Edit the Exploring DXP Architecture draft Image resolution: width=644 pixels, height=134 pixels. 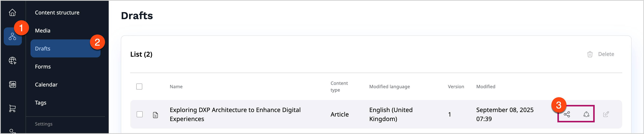[606, 114]
